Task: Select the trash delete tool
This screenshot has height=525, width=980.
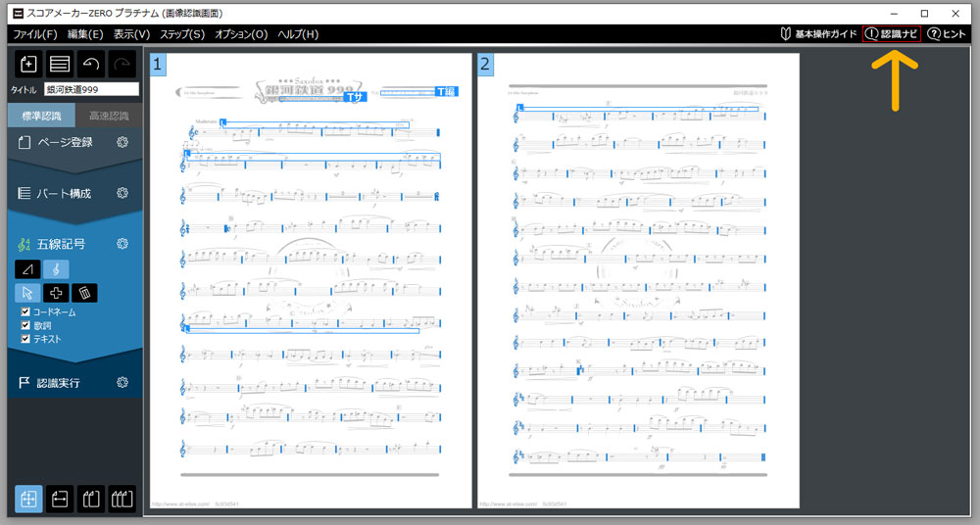Action: click(84, 293)
